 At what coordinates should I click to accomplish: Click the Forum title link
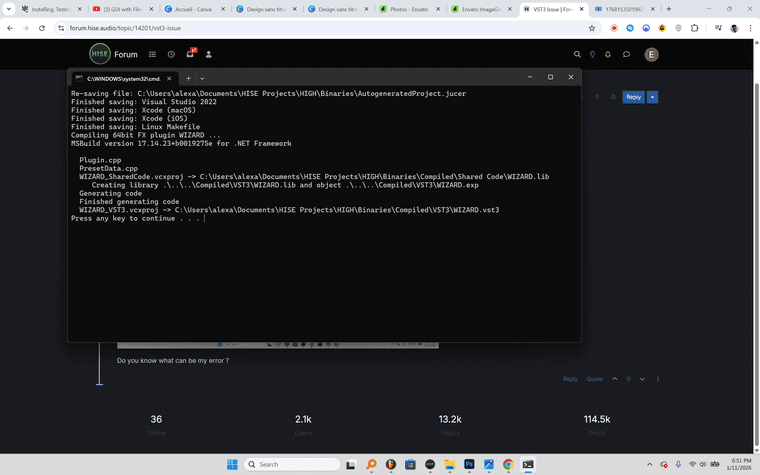click(x=126, y=54)
